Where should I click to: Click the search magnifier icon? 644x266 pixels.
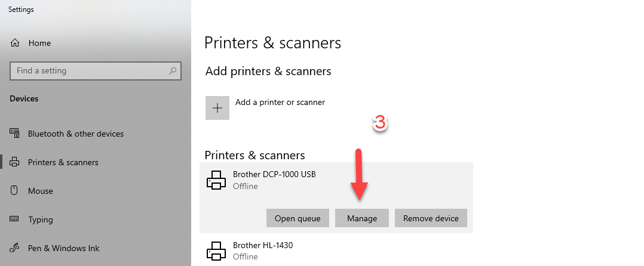point(173,70)
